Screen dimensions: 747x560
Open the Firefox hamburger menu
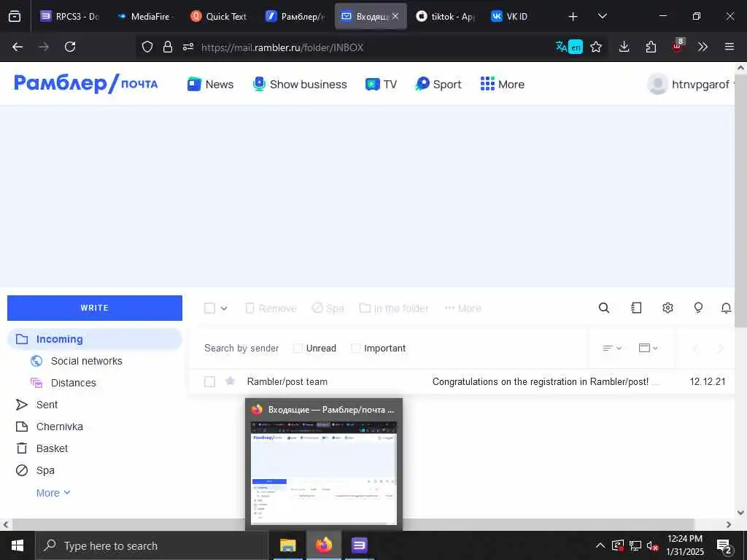coord(729,47)
